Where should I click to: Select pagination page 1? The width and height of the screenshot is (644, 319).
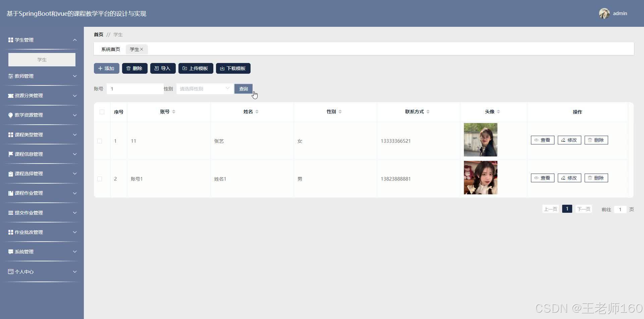[x=567, y=209]
